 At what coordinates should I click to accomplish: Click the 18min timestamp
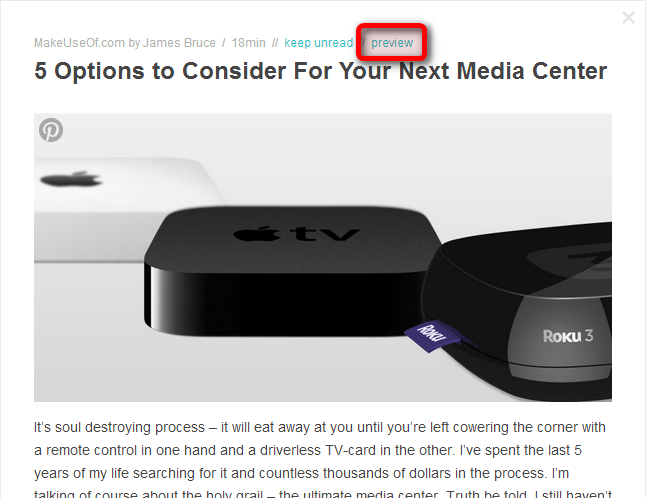point(248,43)
